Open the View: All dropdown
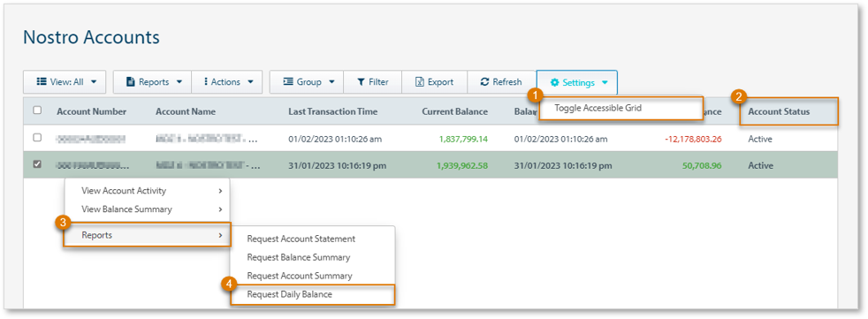The height and width of the screenshot is (319, 868). coord(65,82)
